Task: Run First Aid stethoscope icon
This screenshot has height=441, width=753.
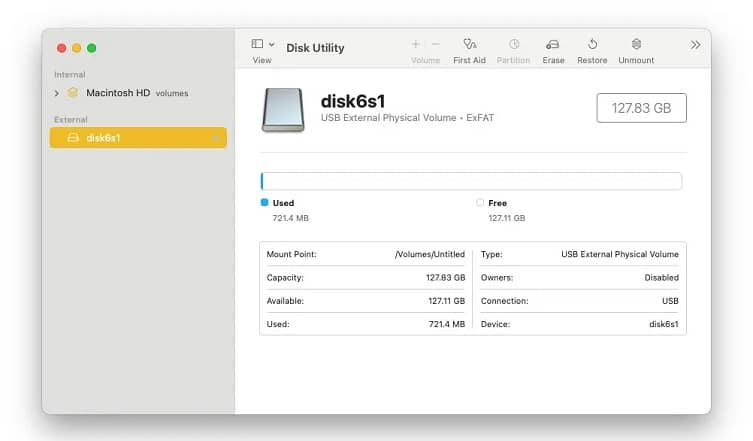Action: click(x=470, y=44)
